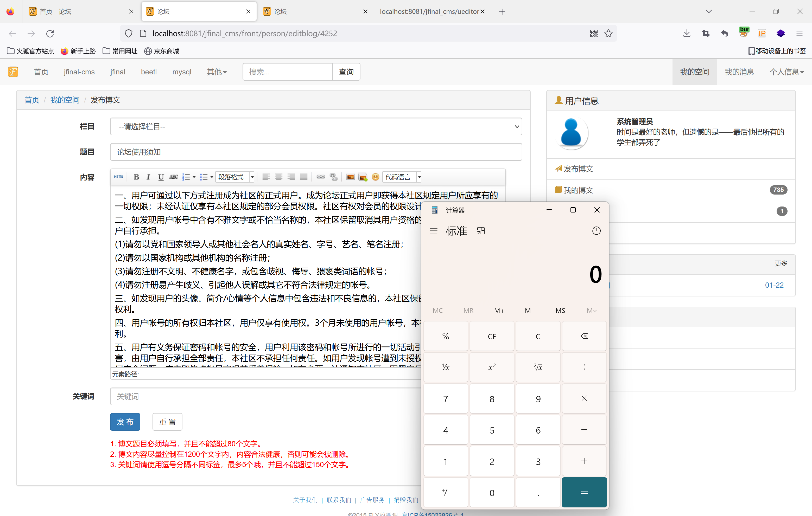Toggle calculator keep-on-top mode
The width and height of the screenshot is (812, 516).
click(x=481, y=231)
